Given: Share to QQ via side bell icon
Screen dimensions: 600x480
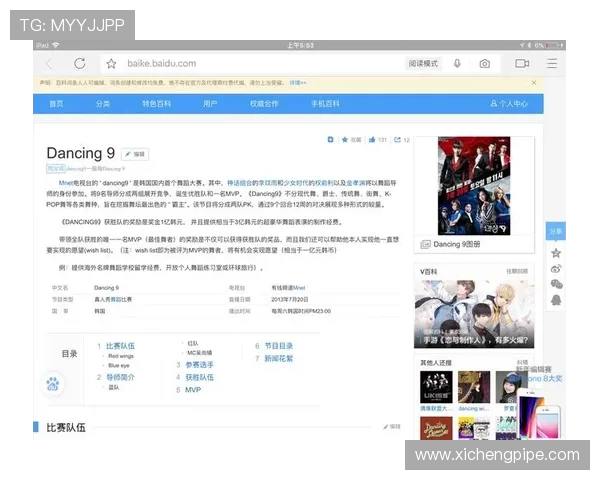Looking at the screenshot, I should pos(556,300).
